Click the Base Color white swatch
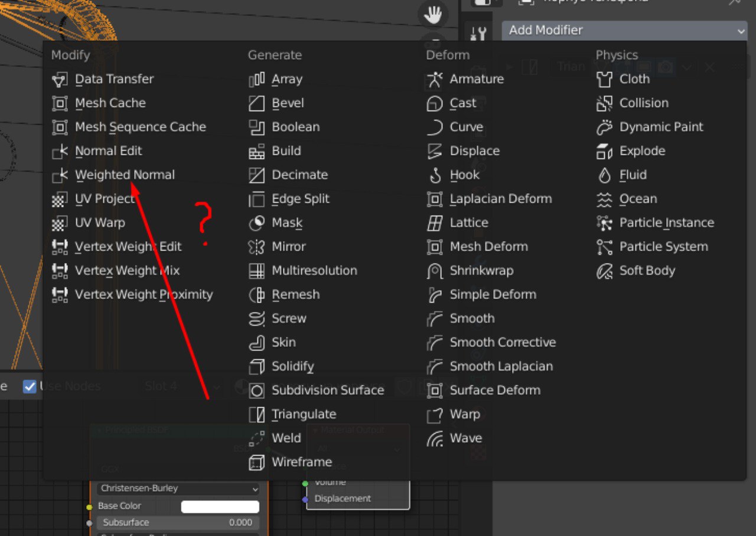756x536 pixels. pyautogui.click(x=220, y=506)
